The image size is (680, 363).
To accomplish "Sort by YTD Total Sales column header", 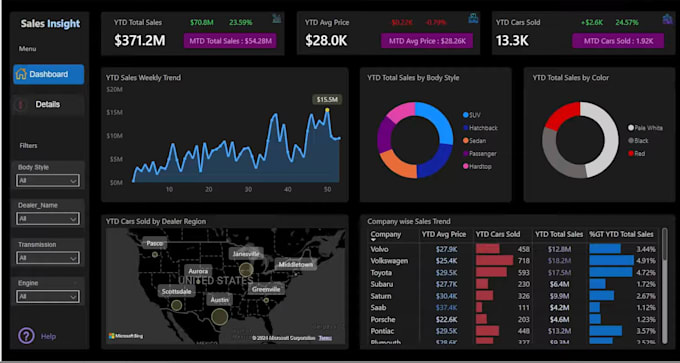I will tap(559, 234).
